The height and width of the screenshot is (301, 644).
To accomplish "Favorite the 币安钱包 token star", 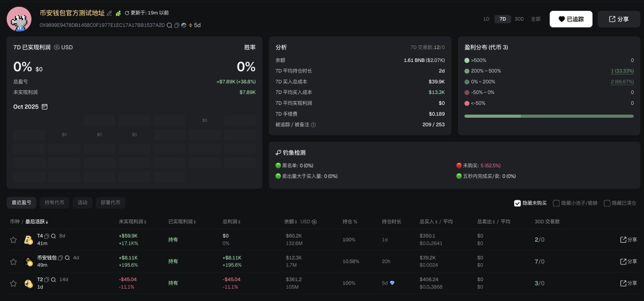I will point(13,261).
